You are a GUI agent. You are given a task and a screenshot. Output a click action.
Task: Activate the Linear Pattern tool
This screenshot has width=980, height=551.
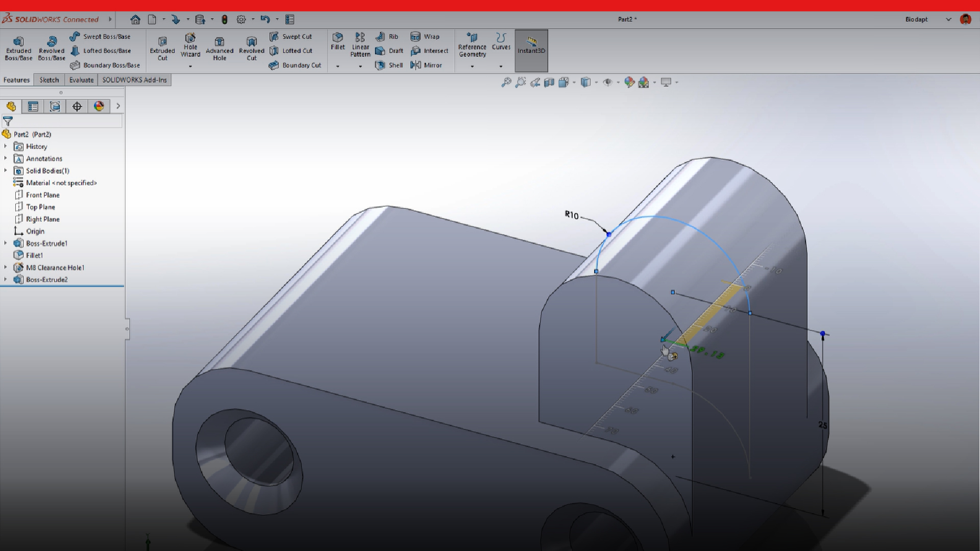[x=360, y=46]
